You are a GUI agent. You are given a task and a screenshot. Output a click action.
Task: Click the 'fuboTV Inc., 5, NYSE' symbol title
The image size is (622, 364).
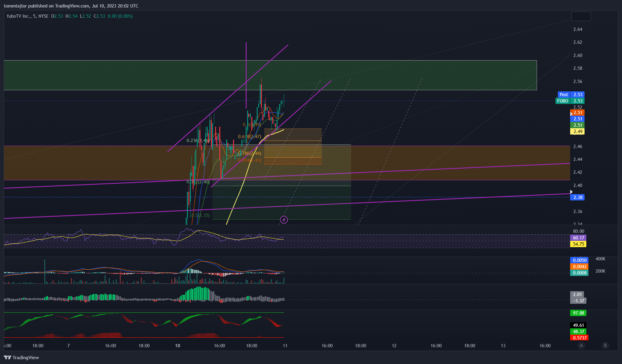click(28, 16)
